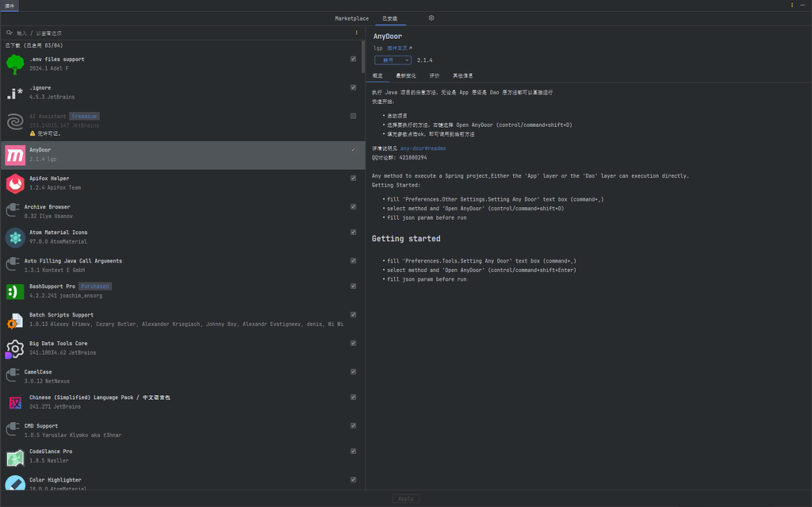
Task: Click the CMD Support plug icon
Action: pyautogui.click(x=13, y=428)
